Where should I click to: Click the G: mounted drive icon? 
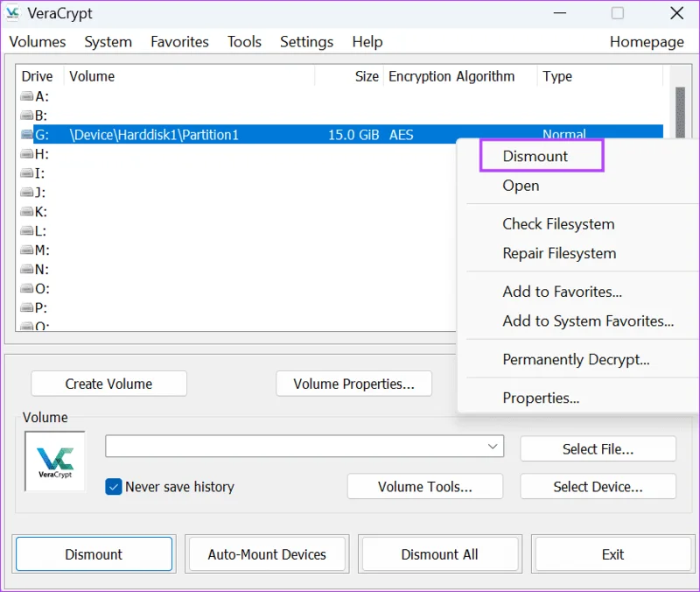(x=27, y=135)
